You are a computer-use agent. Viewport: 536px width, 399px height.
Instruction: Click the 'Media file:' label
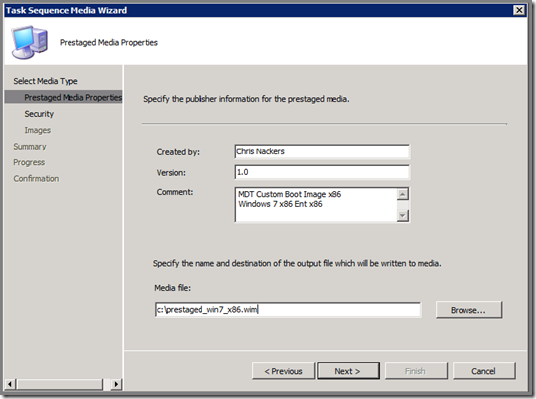click(x=172, y=288)
